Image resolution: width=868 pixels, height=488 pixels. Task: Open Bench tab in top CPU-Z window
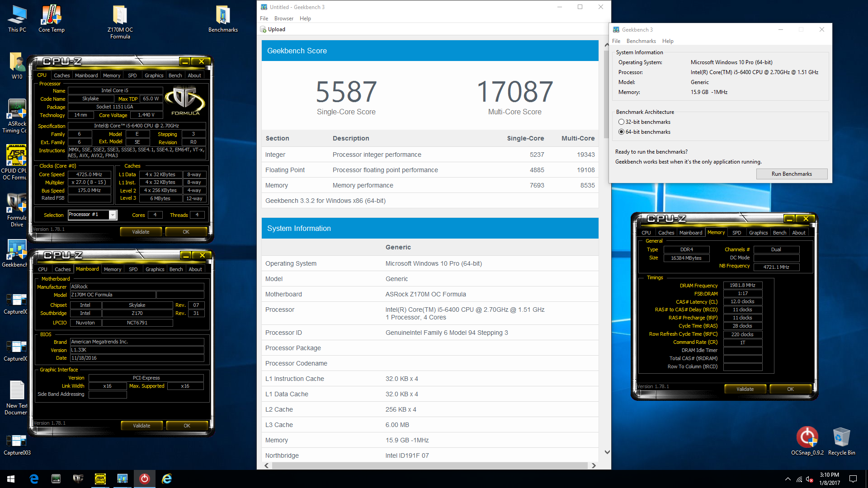pyautogui.click(x=175, y=75)
